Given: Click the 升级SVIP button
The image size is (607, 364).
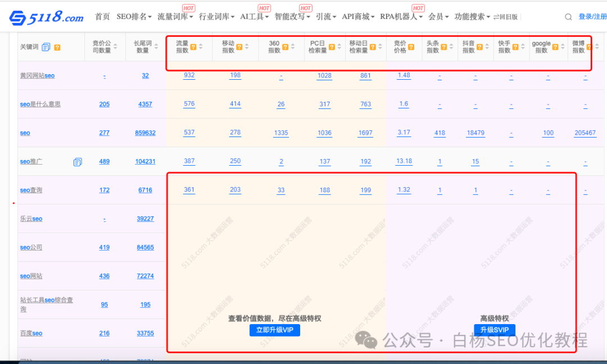Looking at the screenshot, I should point(493,330).
